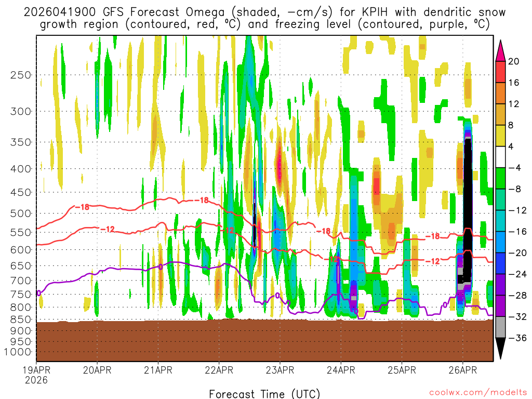
Task: Pick the gray colorbar swatch between -32 and -36
Action: point(501,327)
